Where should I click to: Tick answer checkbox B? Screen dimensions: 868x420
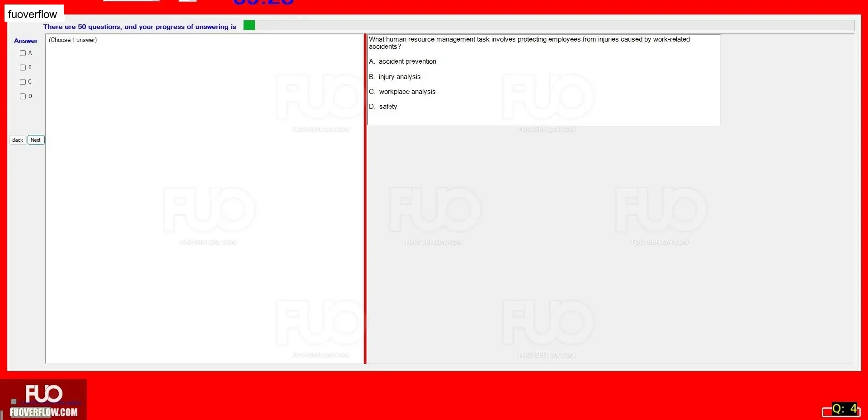pyautogui.click(x=23, y=68)
